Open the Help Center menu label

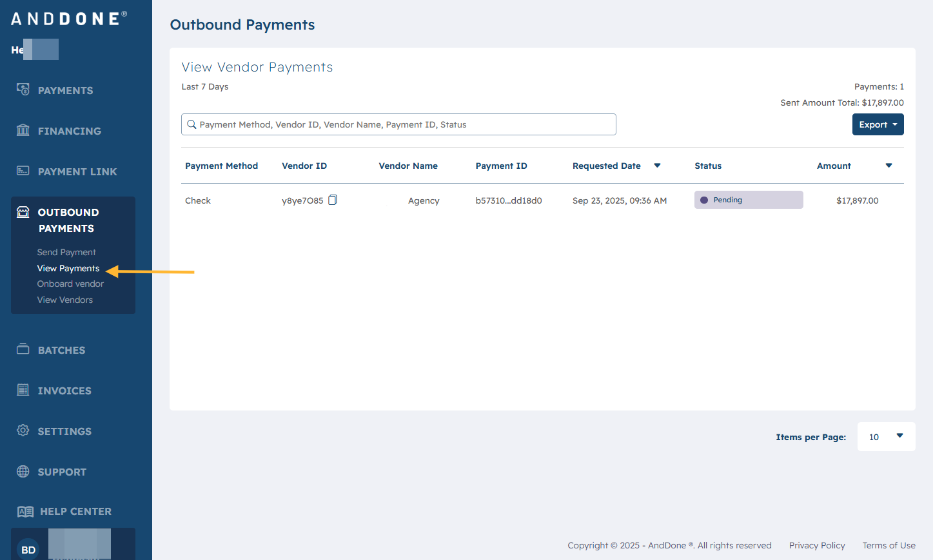pyautogui.click(x=75, y=511)
